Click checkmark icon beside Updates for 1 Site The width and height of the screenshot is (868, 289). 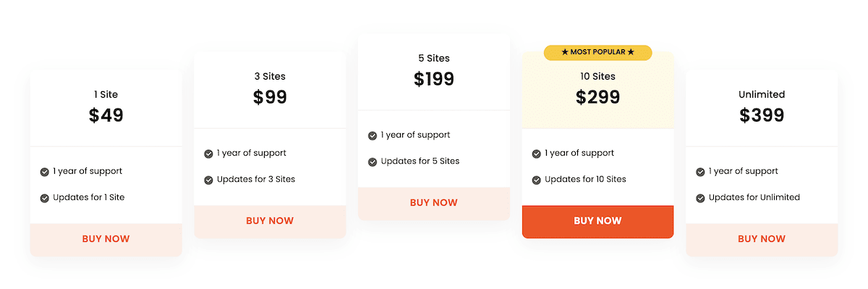point(45,198)
